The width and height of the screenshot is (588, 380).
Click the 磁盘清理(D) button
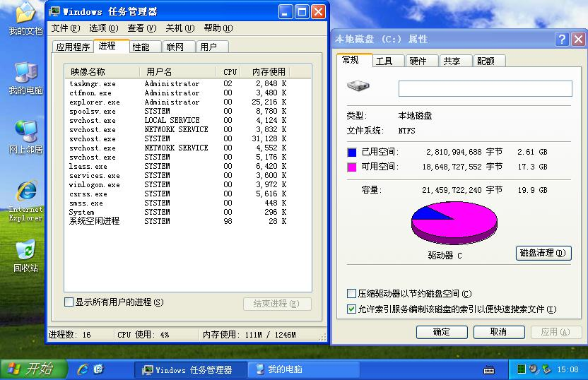[x=543, y=253]
